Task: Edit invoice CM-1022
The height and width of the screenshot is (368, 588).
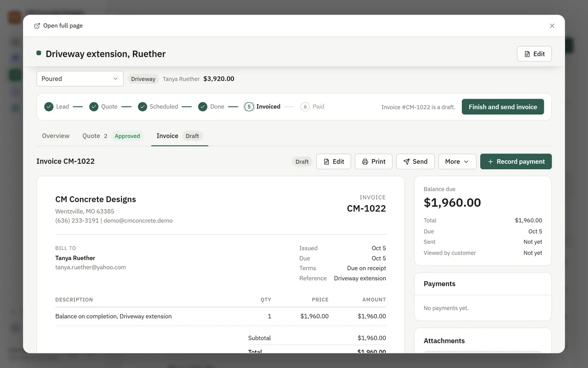Action: pyautogui.click(x=334, y=162)
